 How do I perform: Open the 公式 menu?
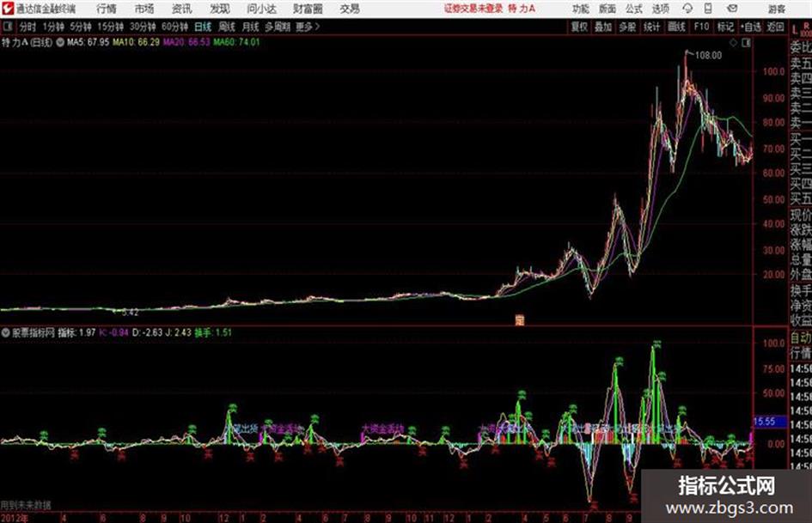[x=633, y=9]
